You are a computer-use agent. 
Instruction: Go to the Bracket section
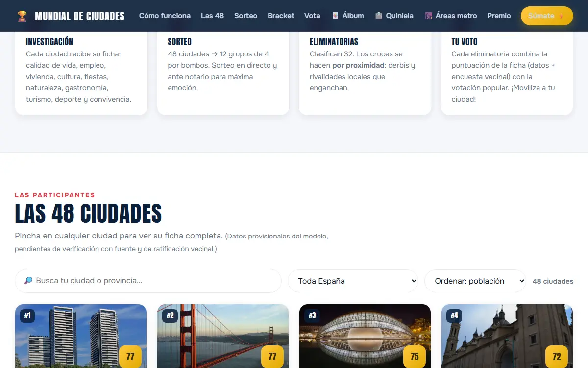coord(281,16)
